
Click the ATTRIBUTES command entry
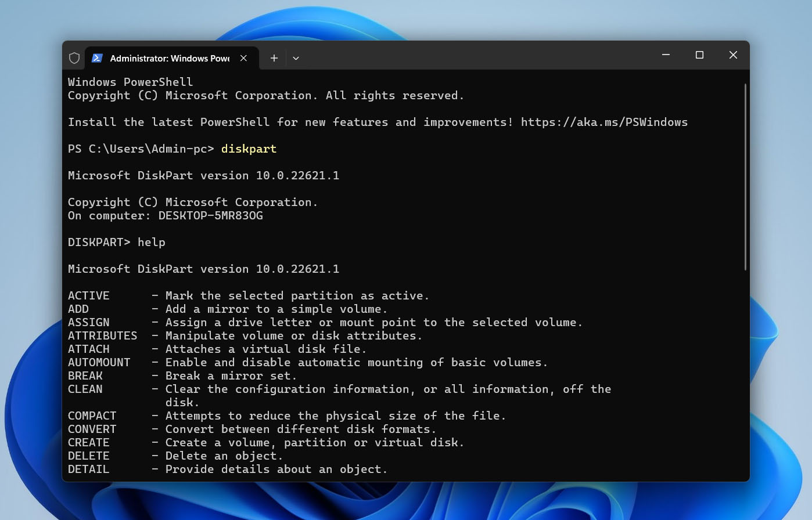103,335
